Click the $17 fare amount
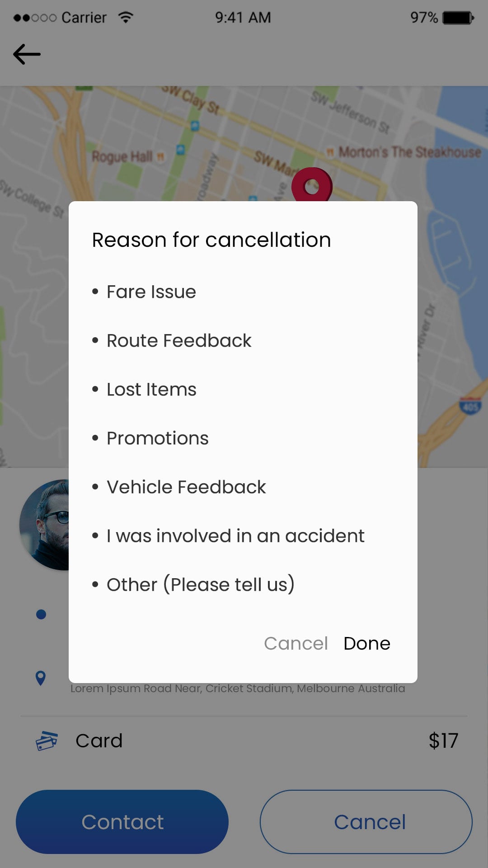The image size is (488, 868). tap(443, 740)
